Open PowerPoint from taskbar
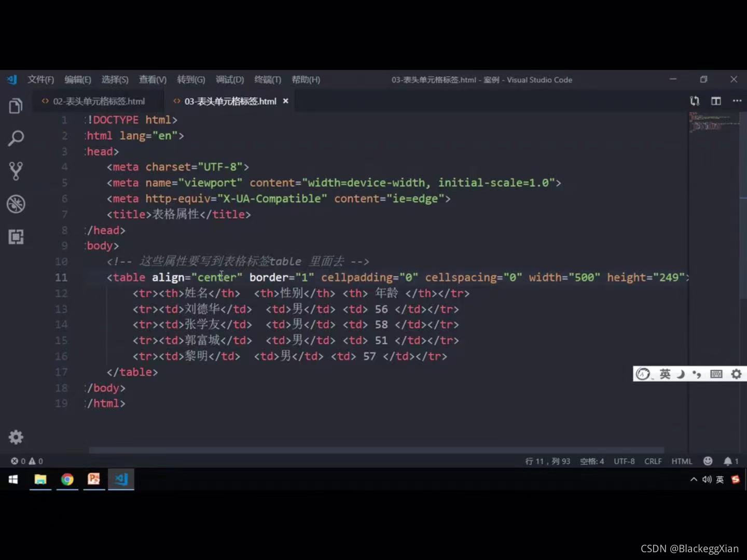Image resolution: width=747 pixels, height=560 pixels. pyautogui.click(x=94, y=479)
